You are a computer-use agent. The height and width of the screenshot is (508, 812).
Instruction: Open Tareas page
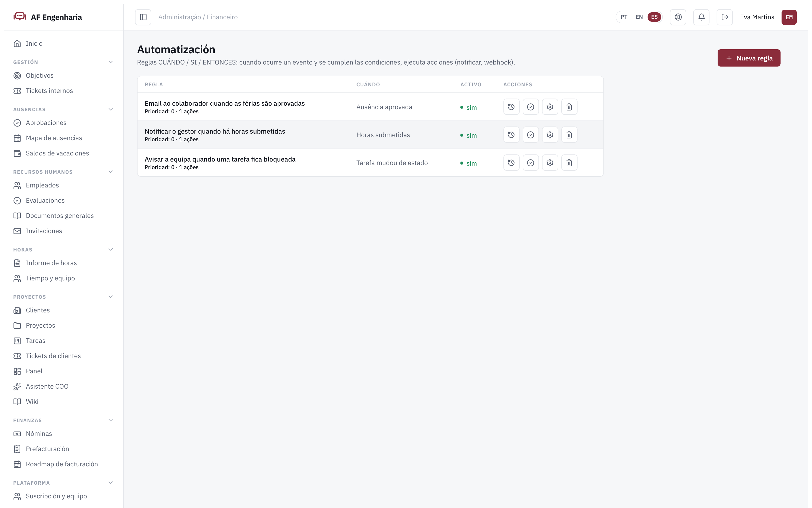[x=63, y=341]
